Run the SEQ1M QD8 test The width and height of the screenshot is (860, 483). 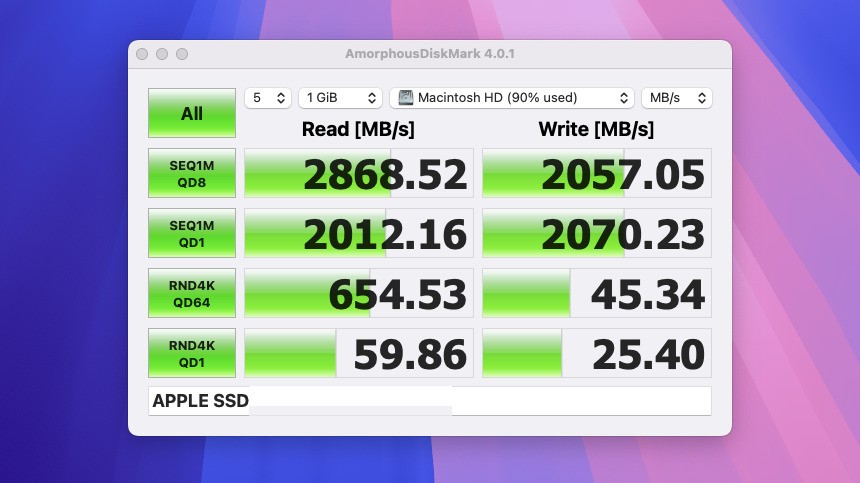click(x=191, y=173)
